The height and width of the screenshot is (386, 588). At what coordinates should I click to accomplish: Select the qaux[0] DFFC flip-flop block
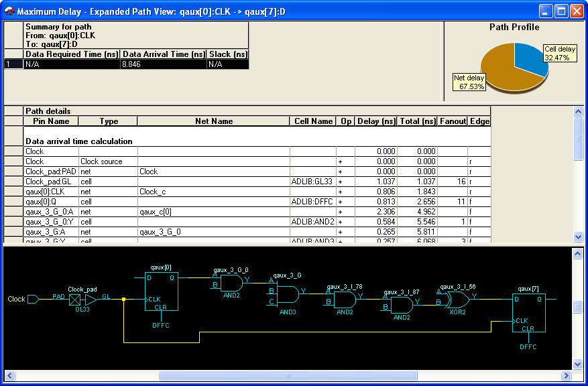coord(162,292)
